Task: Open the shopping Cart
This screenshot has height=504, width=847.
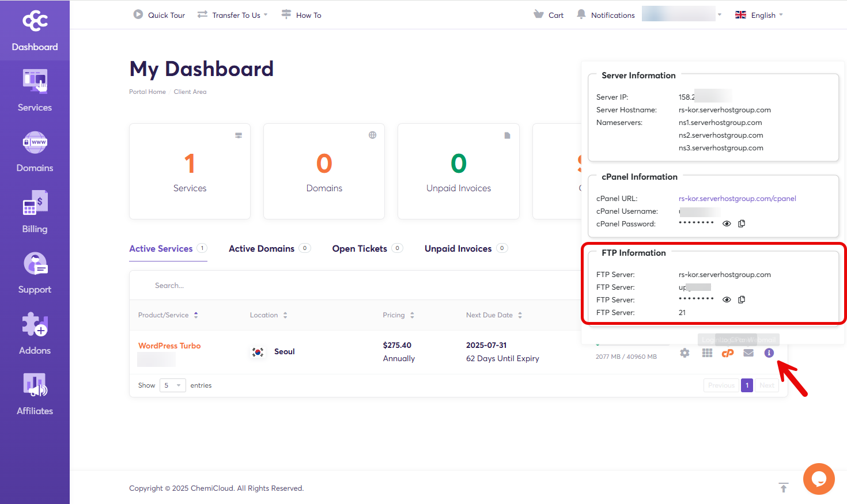Action: tap(549, 15)
